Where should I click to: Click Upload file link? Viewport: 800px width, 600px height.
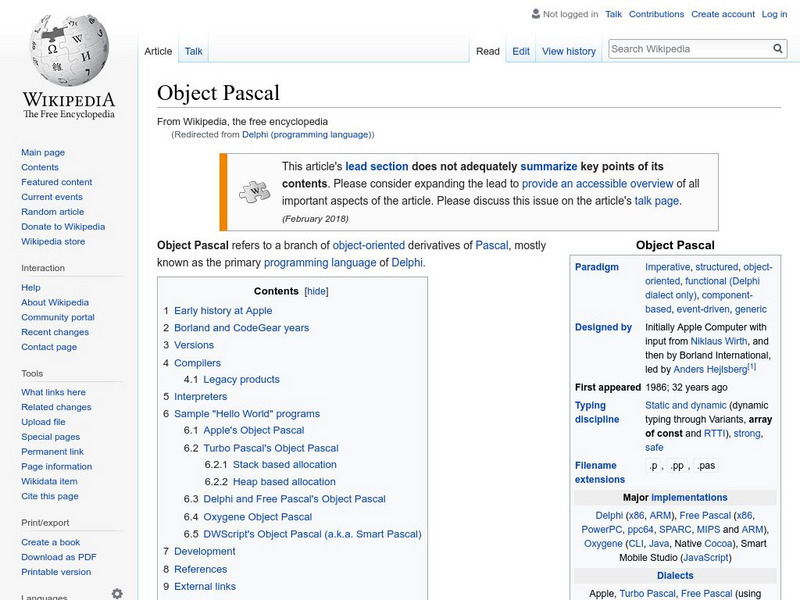click(x=43, y=421)
